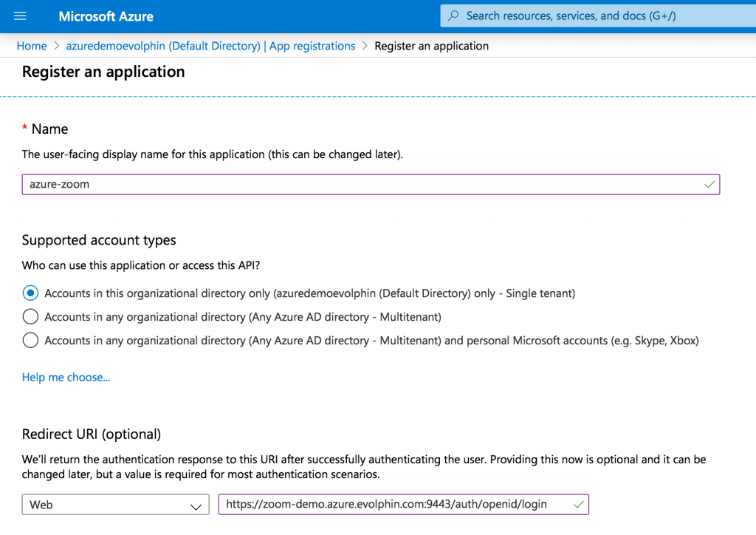Click the breadcrumb chevron before 'Register an application'
The width and height of the screenshot is (756, 535).
[365, 46]
